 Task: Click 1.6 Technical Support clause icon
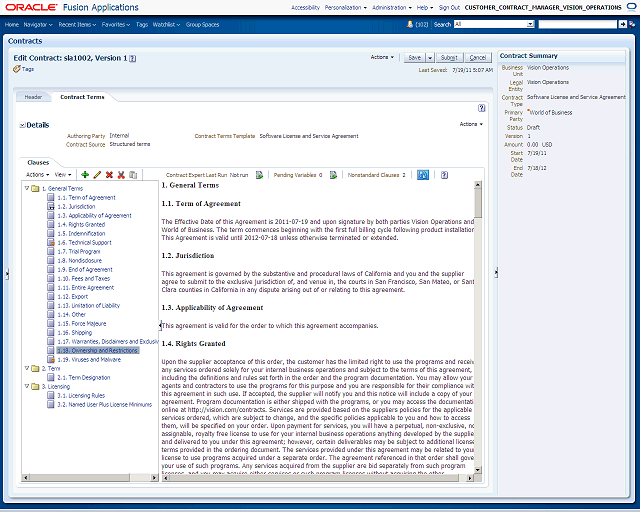click(x=51, y=243)
